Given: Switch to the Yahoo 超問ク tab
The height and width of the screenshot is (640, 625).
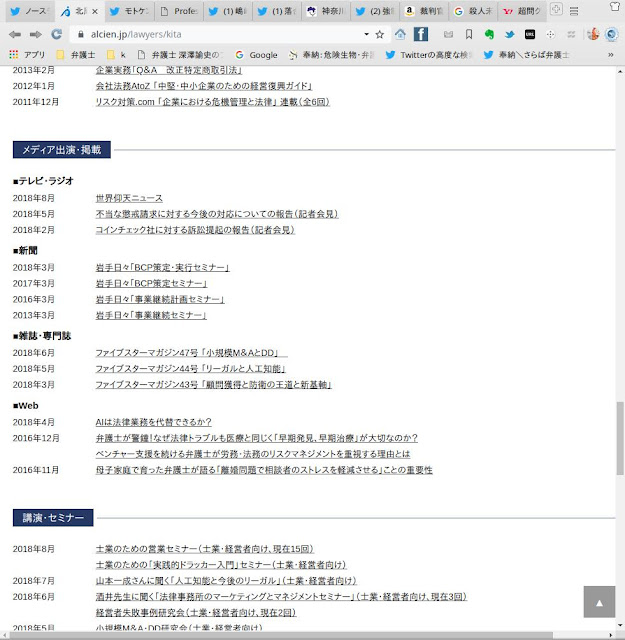Looking at the screenshot, I should (x=522, y=11).
